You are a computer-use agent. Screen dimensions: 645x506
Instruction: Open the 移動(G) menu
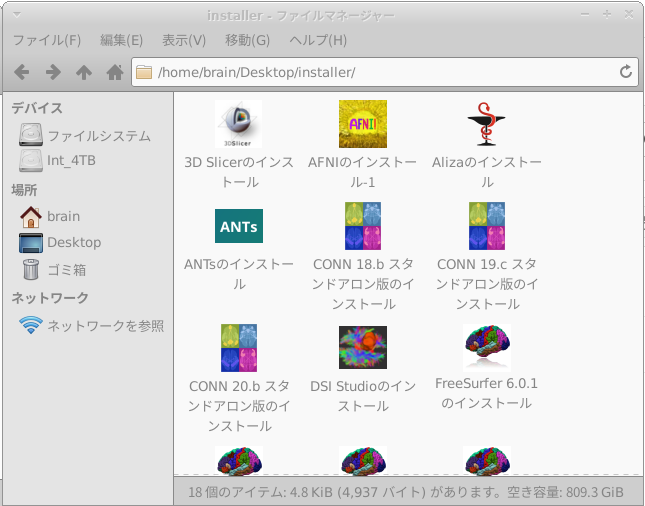pos(247,40)
